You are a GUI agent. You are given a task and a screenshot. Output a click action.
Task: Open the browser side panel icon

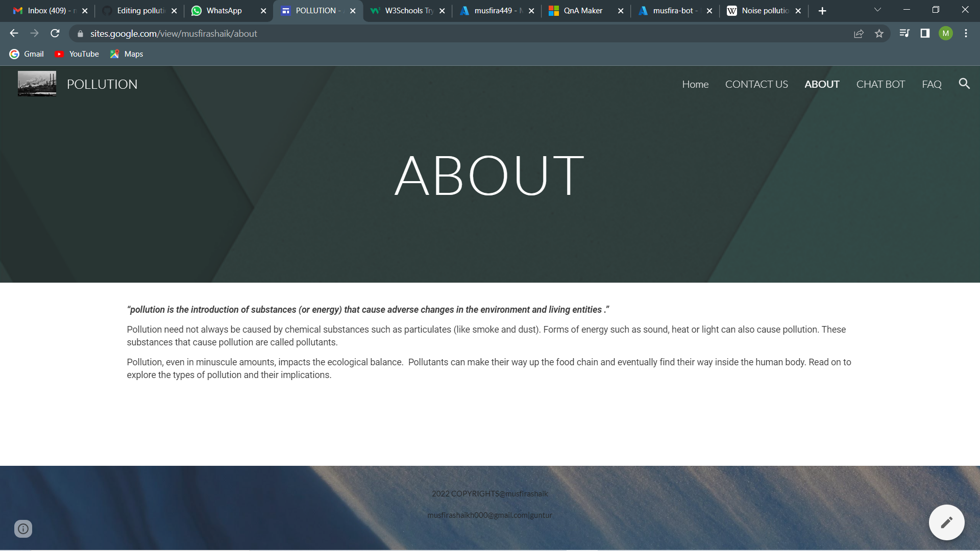pos(924,33)
